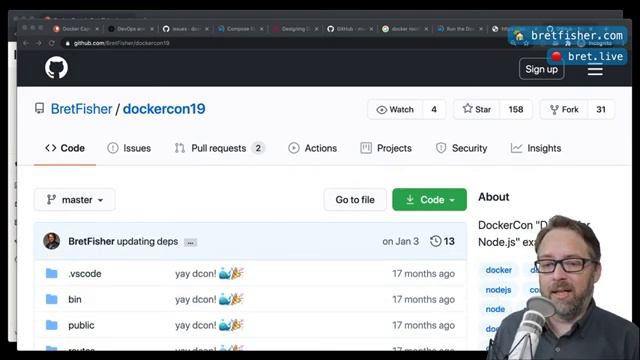The height and width of the screenshot is (360, 640).
Task: Open the hamburger navigation menu
Action: coord(595,70)
